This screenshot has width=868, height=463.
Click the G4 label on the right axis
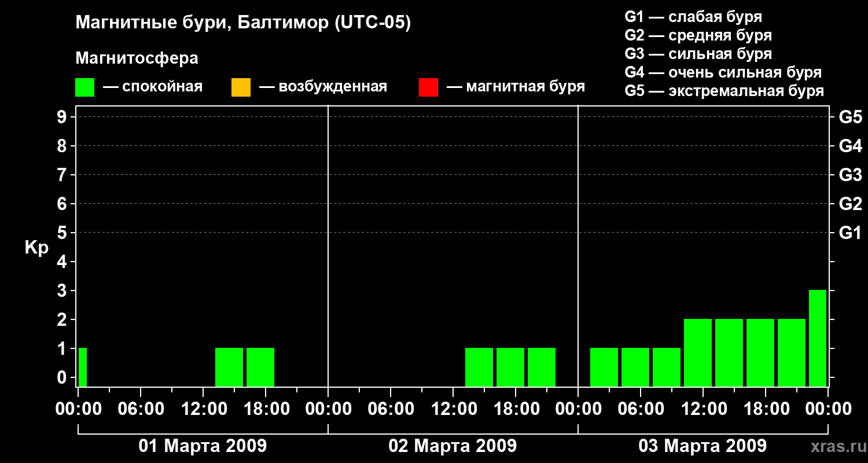coord(850,146)
